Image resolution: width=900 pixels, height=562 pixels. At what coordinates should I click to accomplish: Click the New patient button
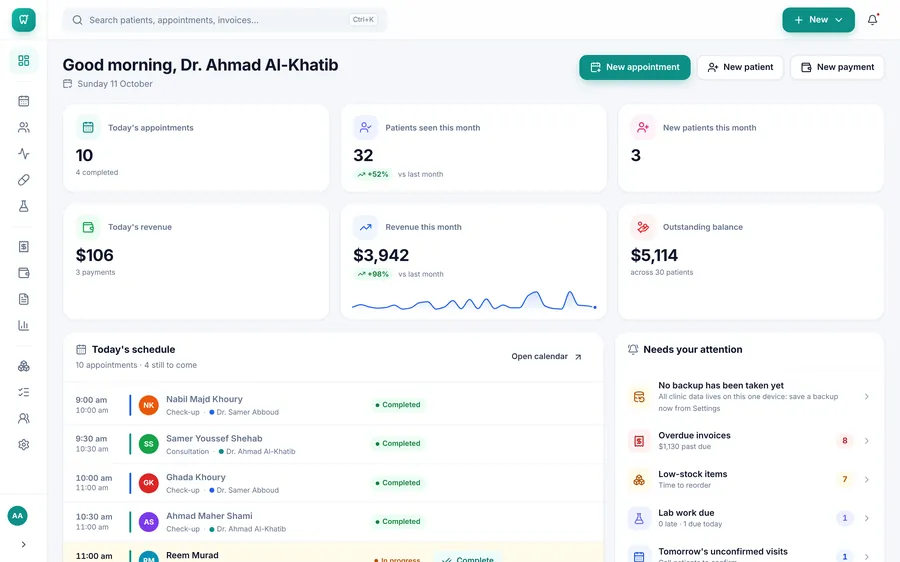(x=740, y=67)
